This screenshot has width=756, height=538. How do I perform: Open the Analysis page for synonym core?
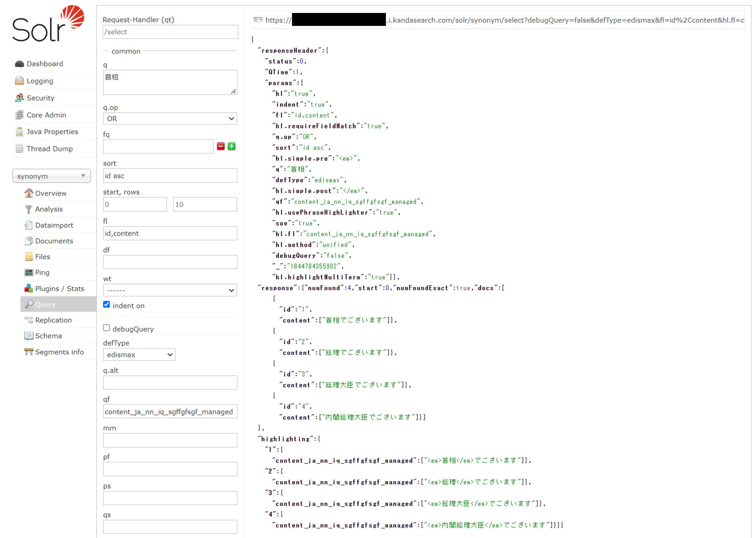click(x=49, y=209)
